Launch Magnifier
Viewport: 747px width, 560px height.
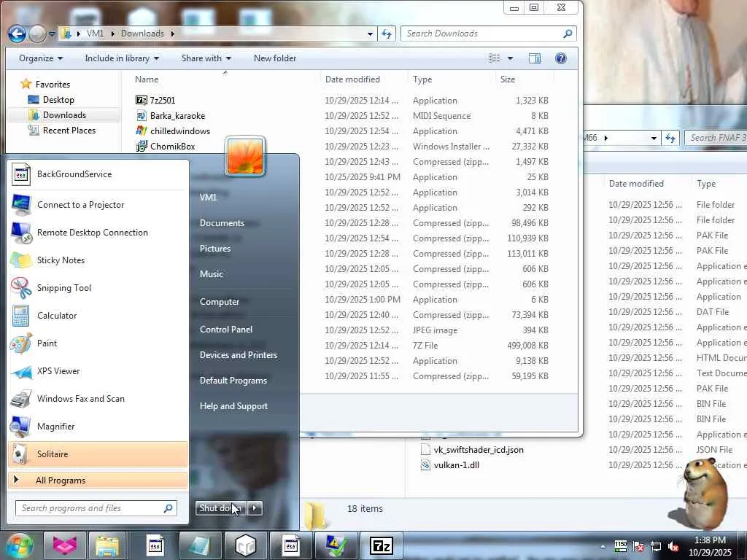point(98,426)
